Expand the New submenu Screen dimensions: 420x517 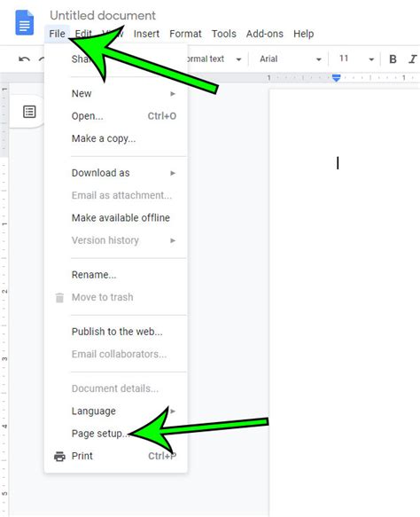(116, 94)
